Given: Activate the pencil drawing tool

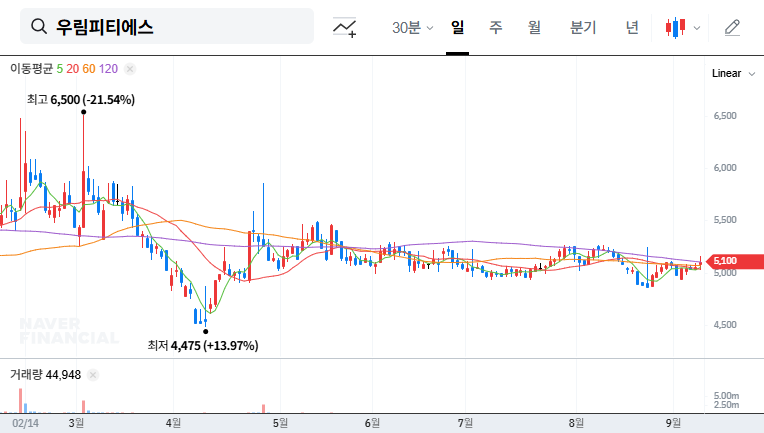Looking at the screenshot, I should click(732, 28).
